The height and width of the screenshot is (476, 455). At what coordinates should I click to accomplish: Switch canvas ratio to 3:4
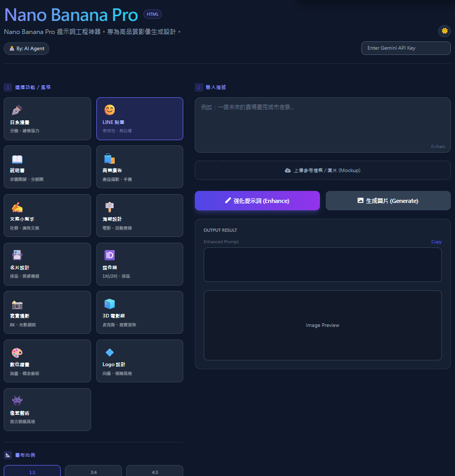[93, 471]
